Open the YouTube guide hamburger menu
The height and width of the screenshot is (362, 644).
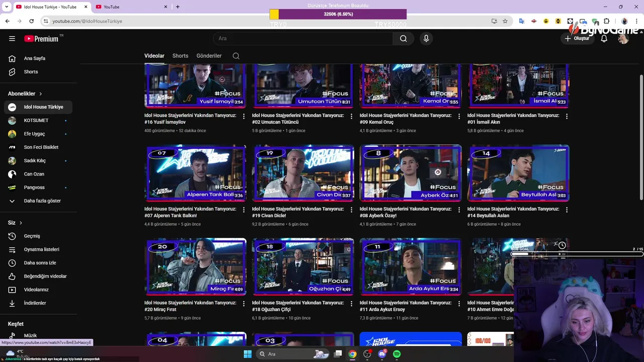(x=12, y=39)
